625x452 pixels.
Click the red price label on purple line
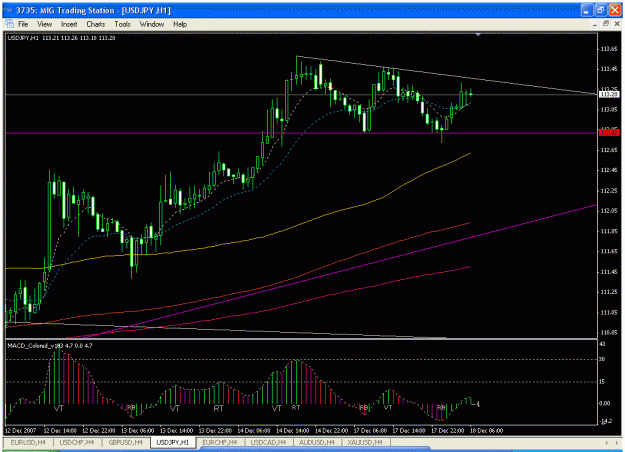coord(609,132)
